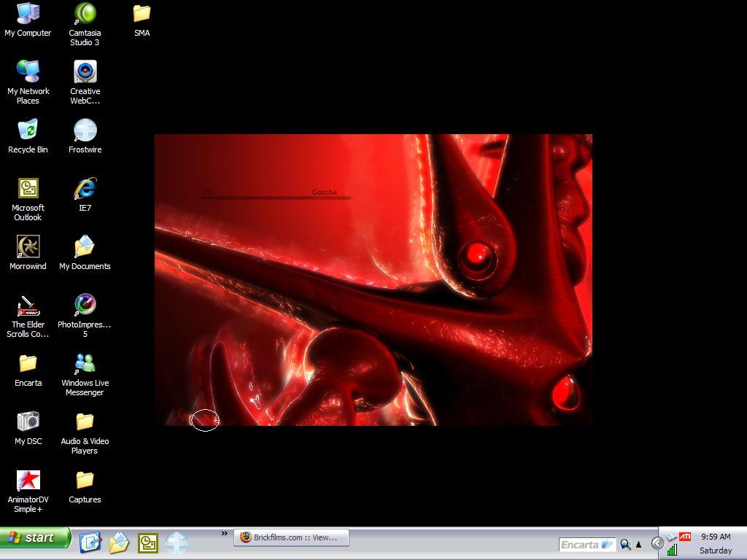Open the Camtasia Studio 3 shortcut

click(85, 14)
